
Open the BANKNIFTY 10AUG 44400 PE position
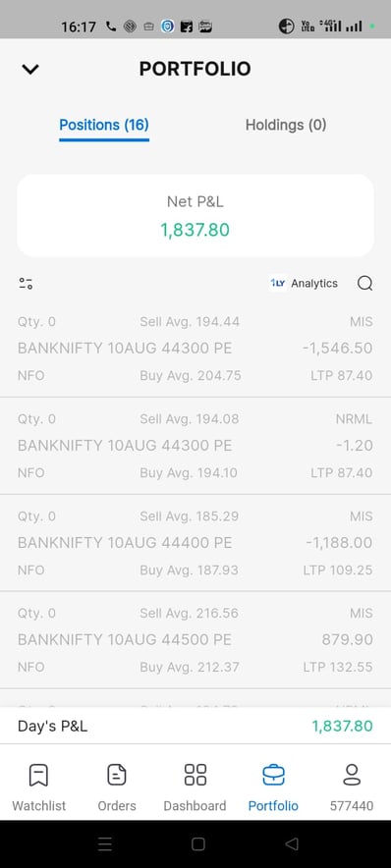pos(195,543)
